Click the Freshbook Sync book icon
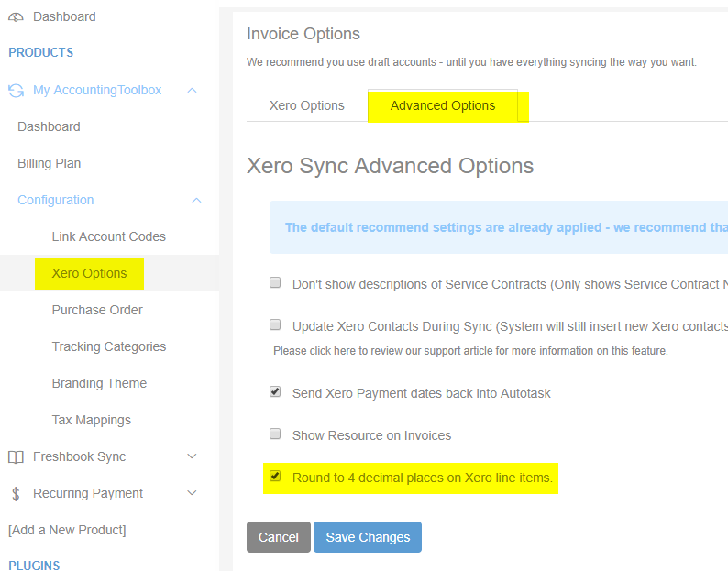This screenshot has height=571, width=728. [16, 456]
